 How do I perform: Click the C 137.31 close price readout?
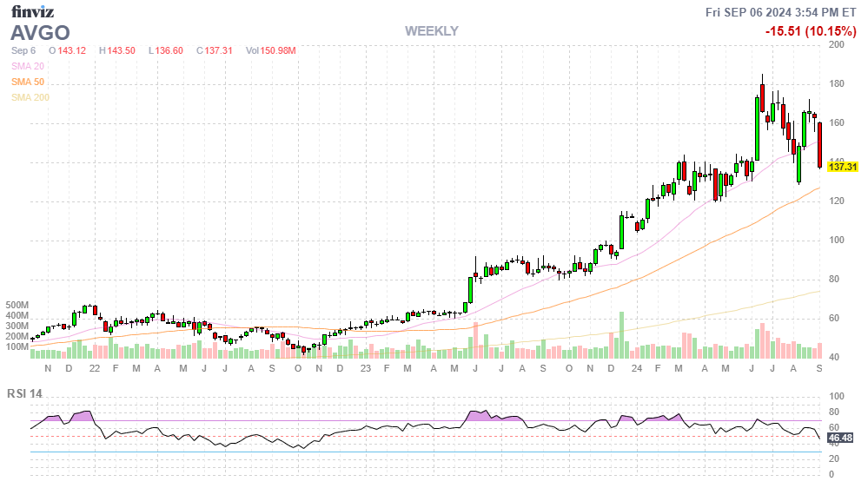tap(215, 50)
